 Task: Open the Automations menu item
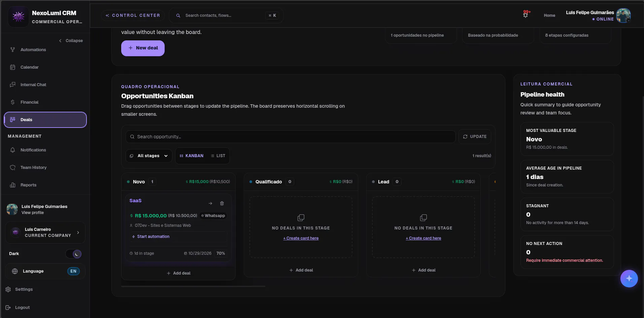pos(45,50)
